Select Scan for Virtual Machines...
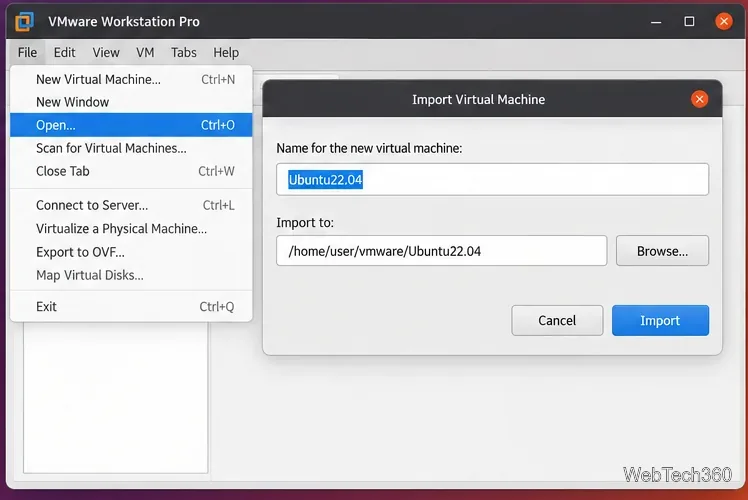 pos(131,148)
